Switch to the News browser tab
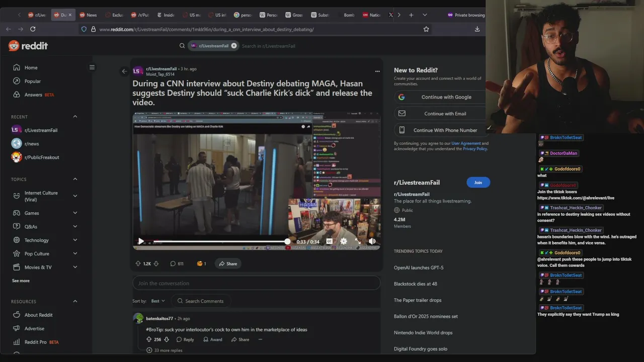644x362 pixels. pyautogui.click(x=88, y=15)
